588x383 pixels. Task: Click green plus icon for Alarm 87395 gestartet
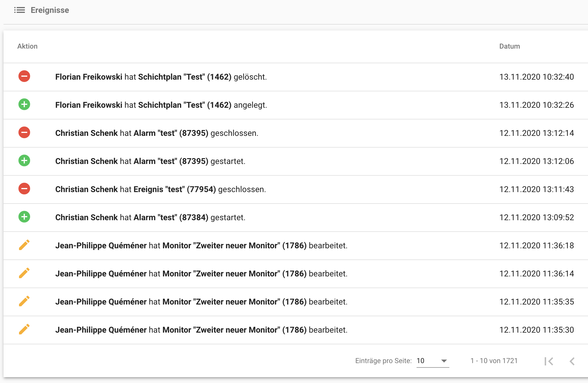pos(24,161)
